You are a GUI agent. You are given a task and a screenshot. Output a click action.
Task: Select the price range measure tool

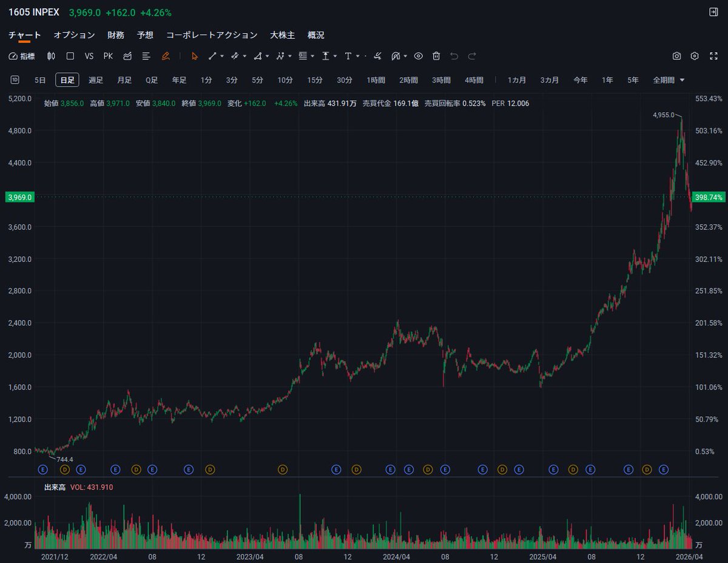point(326,56)
